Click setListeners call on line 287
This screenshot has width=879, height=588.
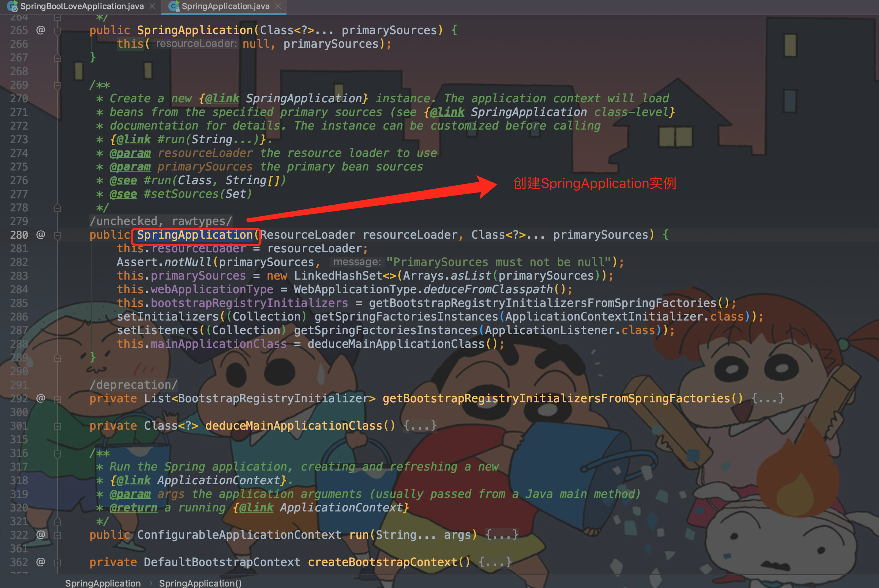(157, 330)
